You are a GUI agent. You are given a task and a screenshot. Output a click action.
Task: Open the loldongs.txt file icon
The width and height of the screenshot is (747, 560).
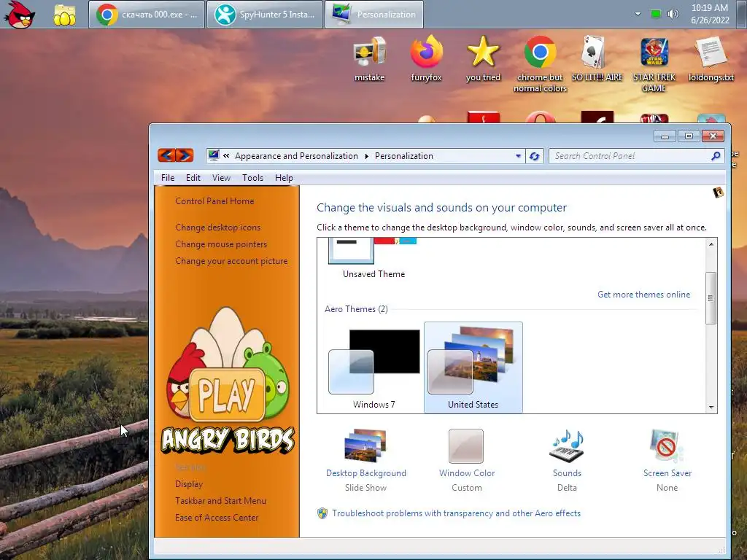(711, 60)
